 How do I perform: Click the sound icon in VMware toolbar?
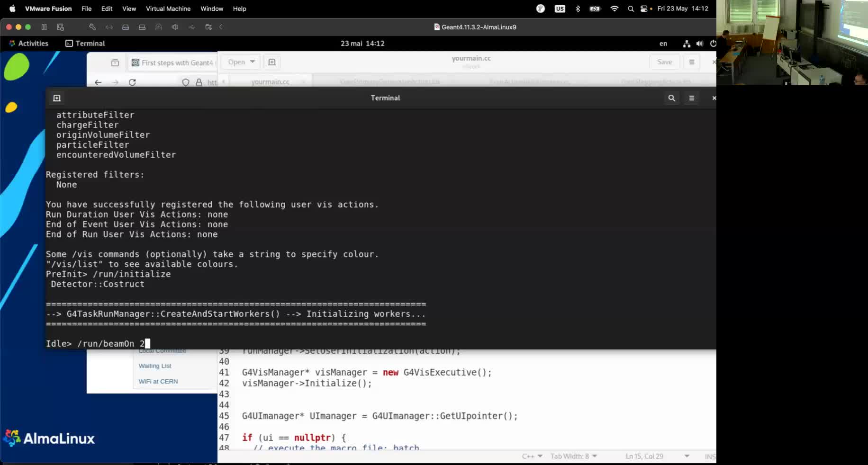coord(175,27)
